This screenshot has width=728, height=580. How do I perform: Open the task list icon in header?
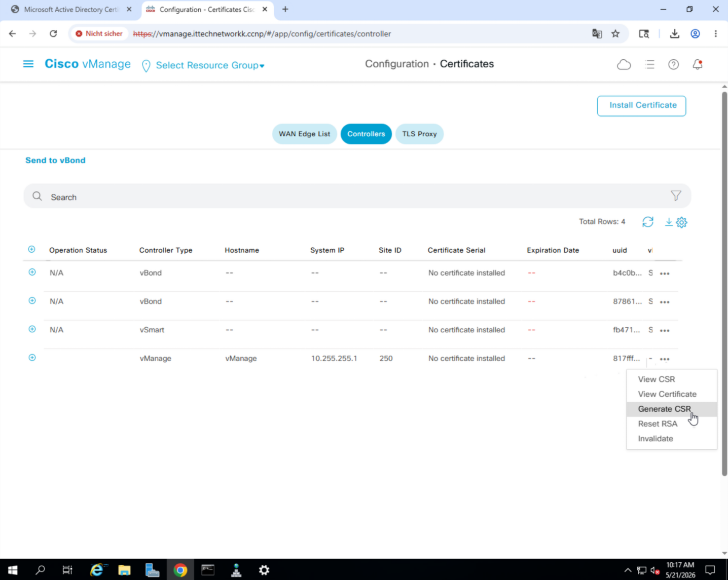pyautogui.click(x=649, y=64)
